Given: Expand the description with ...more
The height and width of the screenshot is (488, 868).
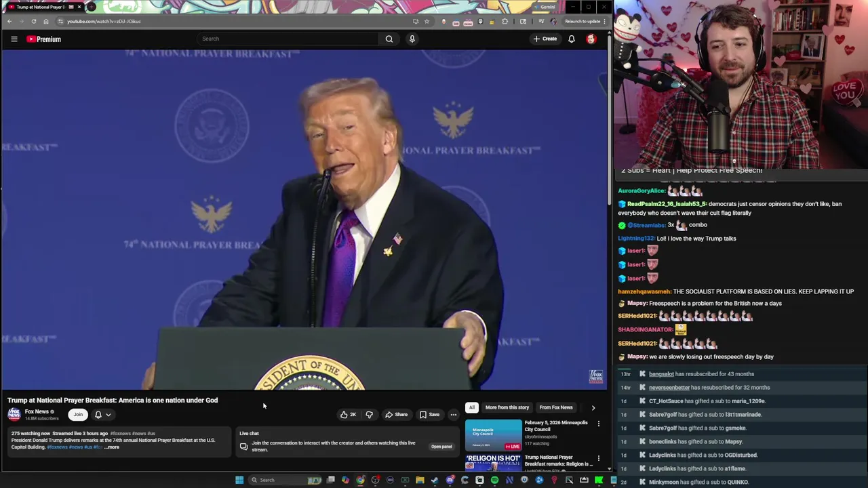Looking at the screenshot, I should click(112, 447).
